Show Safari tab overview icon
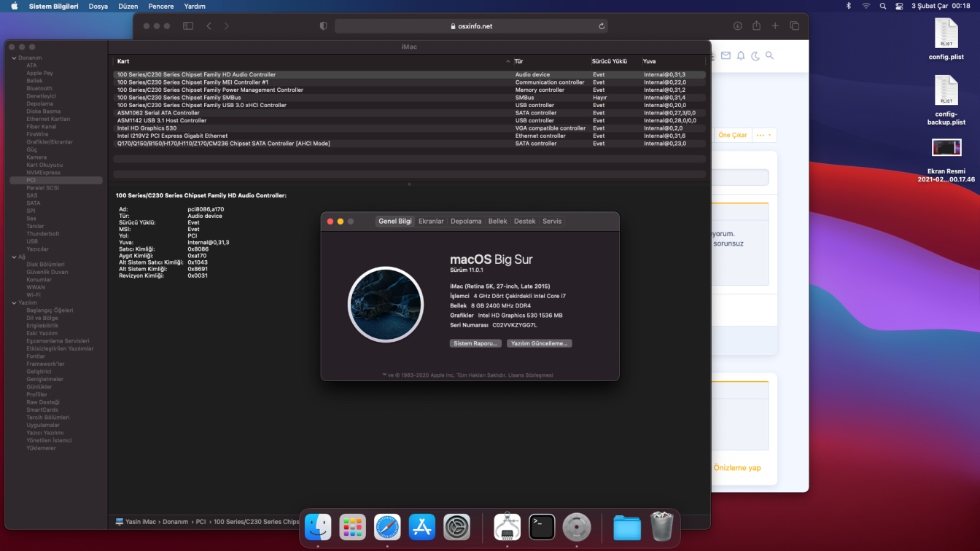Screen dimensions: 980x551 click(794, 26)
